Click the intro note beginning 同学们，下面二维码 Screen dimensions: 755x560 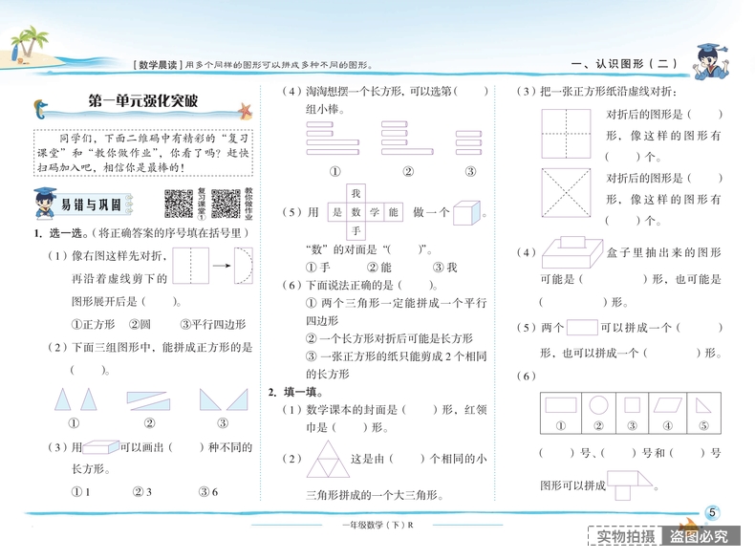(x=143, y=153)
